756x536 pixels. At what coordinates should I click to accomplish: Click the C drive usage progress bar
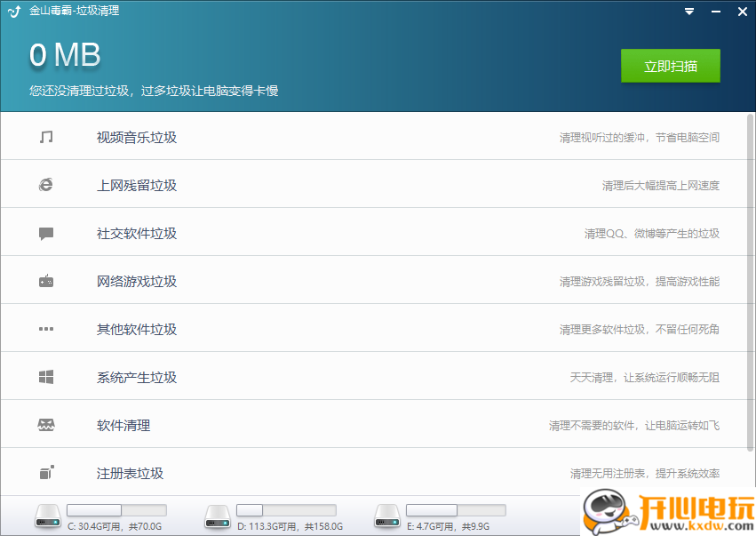coord(116,508)
